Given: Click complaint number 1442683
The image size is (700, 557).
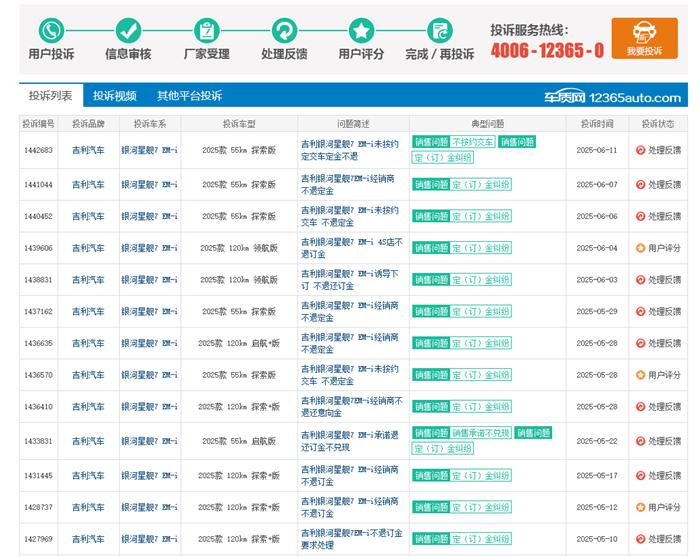Looking at the screenshot, I should click(x=38, y=150).
